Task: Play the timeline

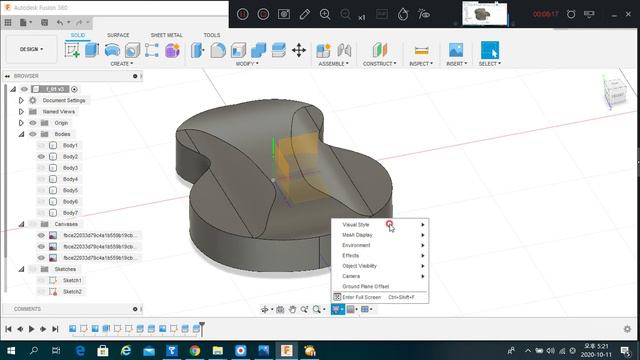Action: tap(31, 329)
